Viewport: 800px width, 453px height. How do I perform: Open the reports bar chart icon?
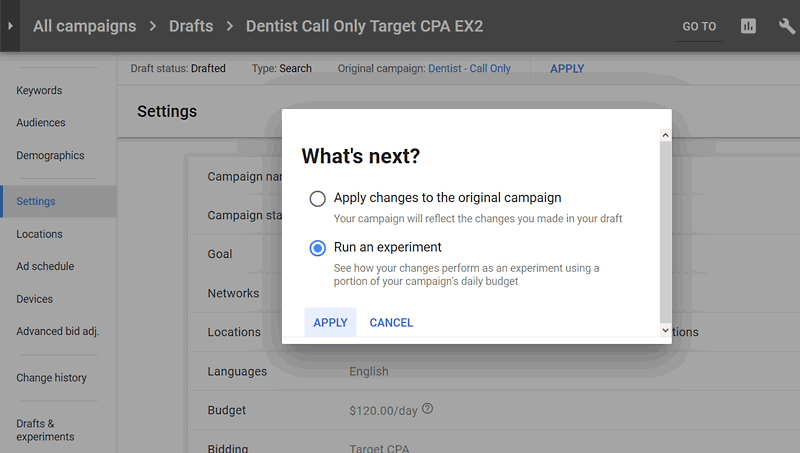[748, 26]
